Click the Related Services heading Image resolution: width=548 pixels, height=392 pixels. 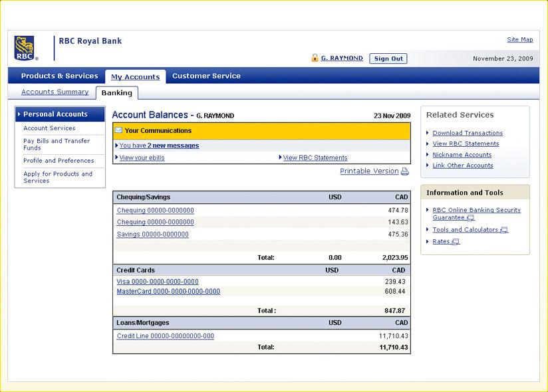click(460, 115)
